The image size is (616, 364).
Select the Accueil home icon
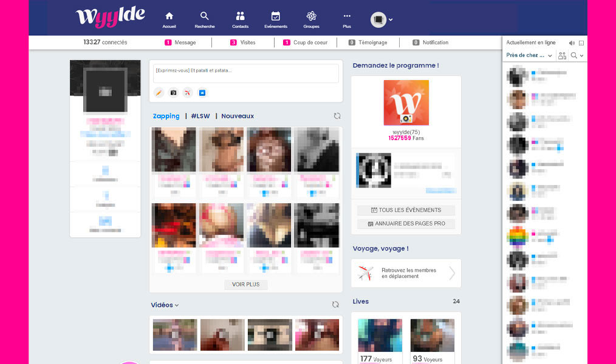coord(168,19)
